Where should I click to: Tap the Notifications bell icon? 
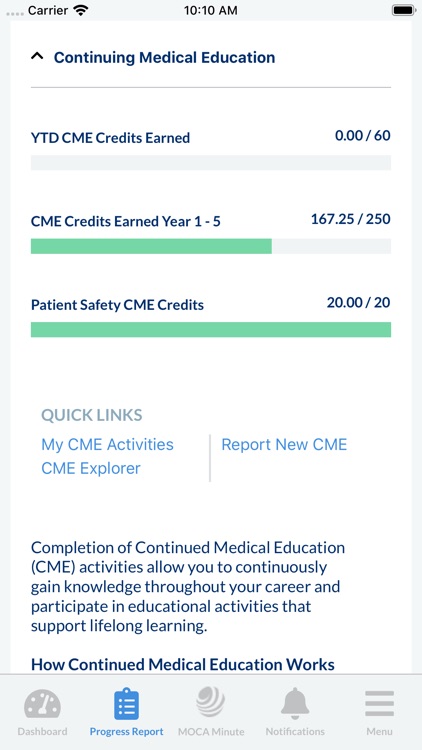tap(295, 704)
